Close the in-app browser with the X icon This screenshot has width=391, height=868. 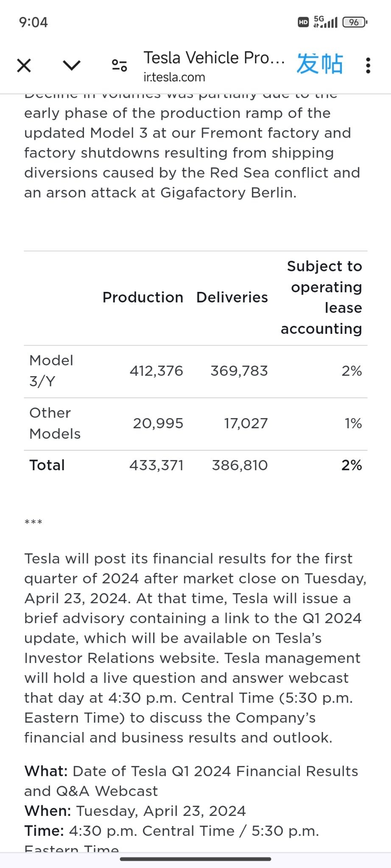pyautogui.click(x=24, y=66)
